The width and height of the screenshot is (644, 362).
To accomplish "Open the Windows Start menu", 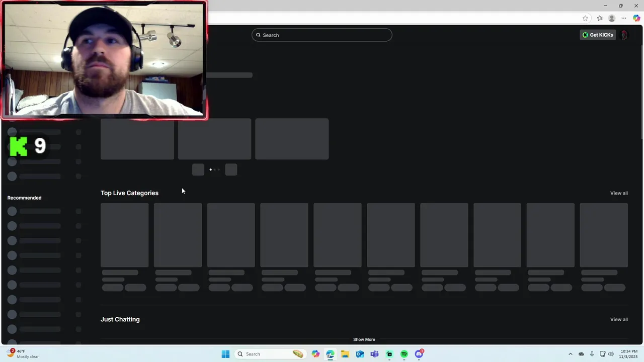I will (225, 354).
